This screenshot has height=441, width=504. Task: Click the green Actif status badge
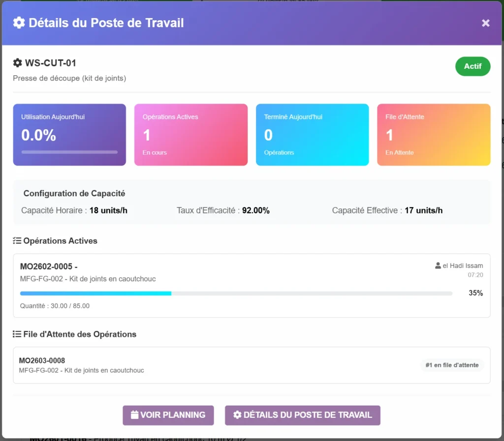(472, 66)
